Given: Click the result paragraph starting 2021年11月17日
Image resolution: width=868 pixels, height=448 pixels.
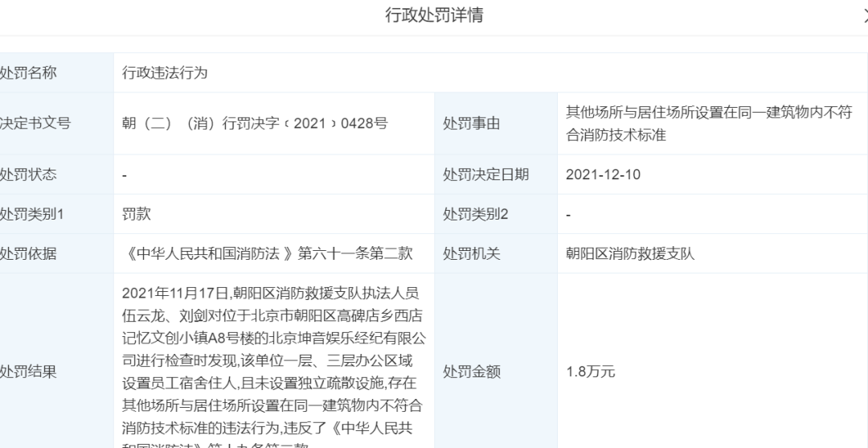Looking at the screenshot, I should [274, 366].
